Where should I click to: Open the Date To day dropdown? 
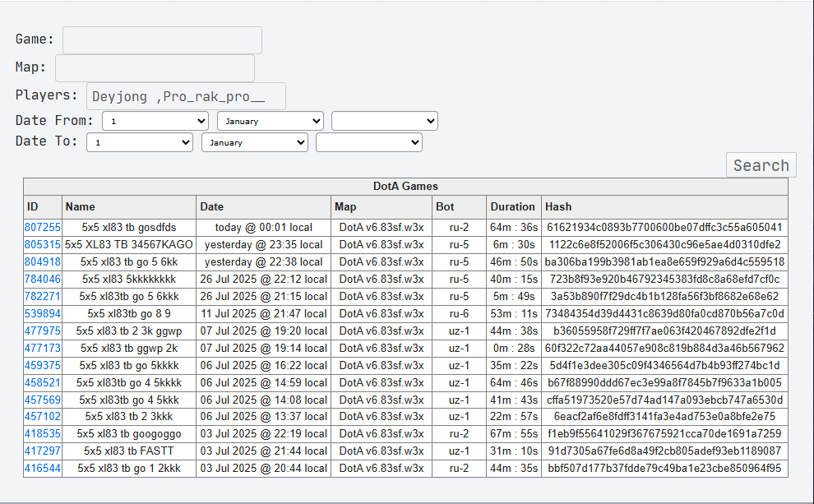[140, 142]
